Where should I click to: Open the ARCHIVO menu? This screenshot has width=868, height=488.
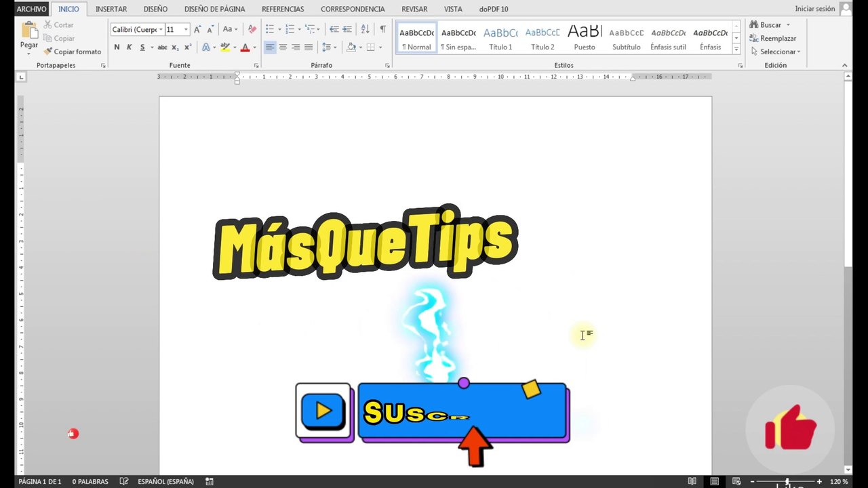(x=32, y=9)
